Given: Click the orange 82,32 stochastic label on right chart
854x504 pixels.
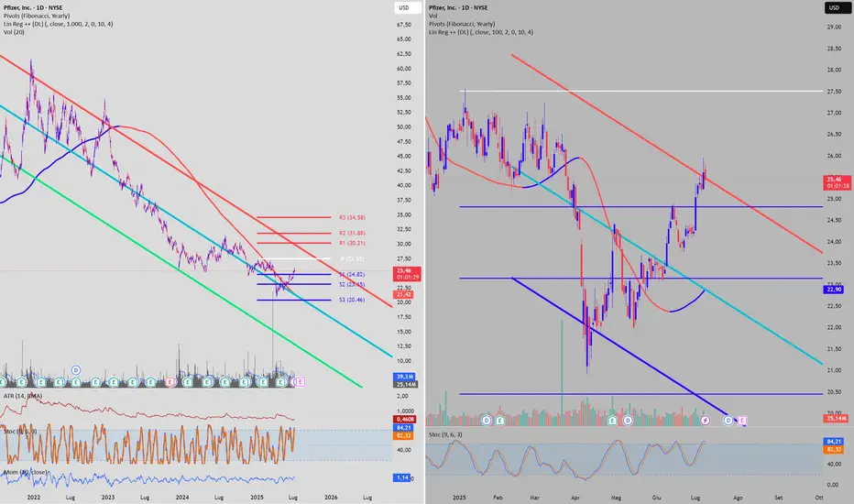Looking at the screenshot, I should pos(834,450).
